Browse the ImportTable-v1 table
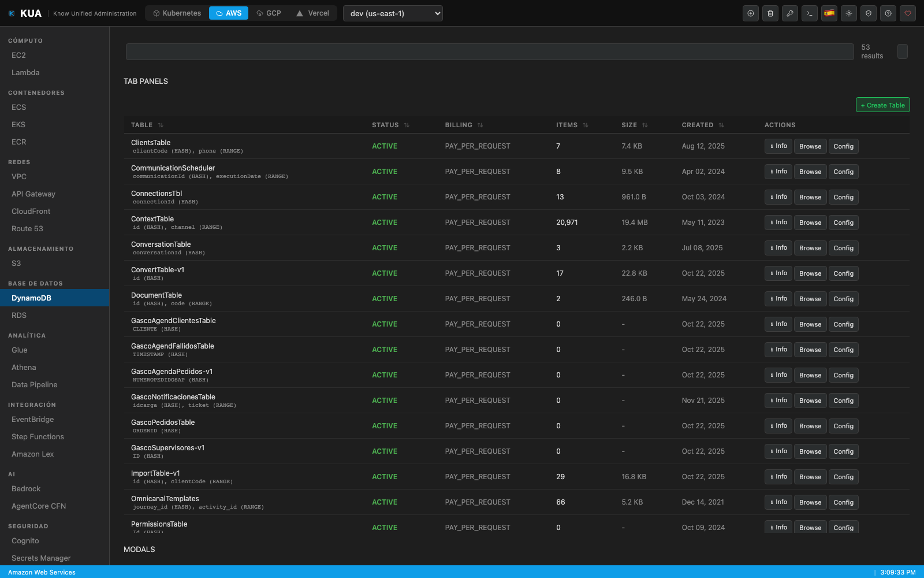 [810, 477]
